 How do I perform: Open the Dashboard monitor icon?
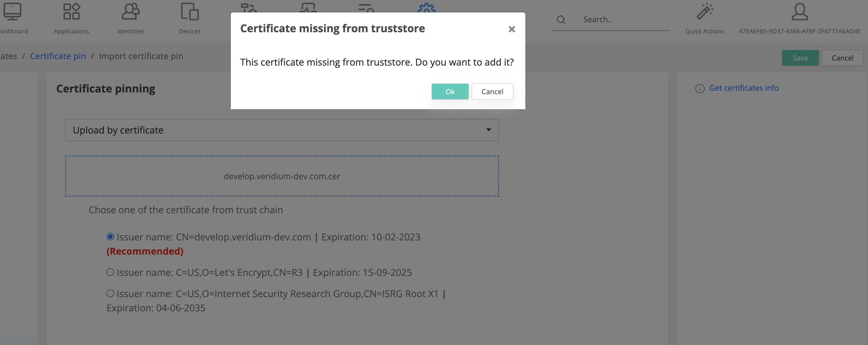(x=12, y=12)
